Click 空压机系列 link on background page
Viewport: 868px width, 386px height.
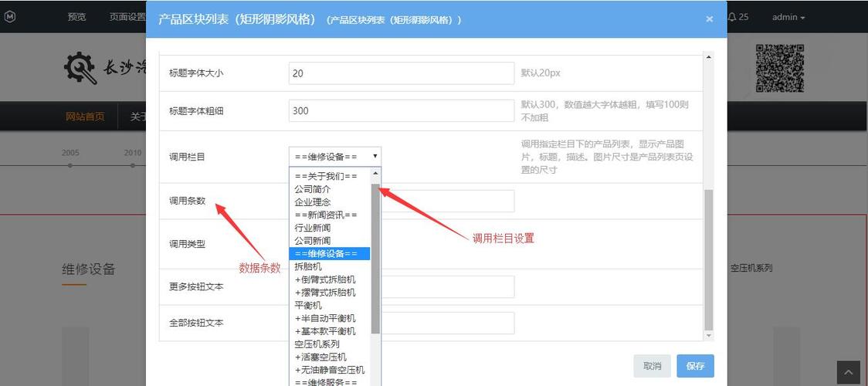click(751, 268)
